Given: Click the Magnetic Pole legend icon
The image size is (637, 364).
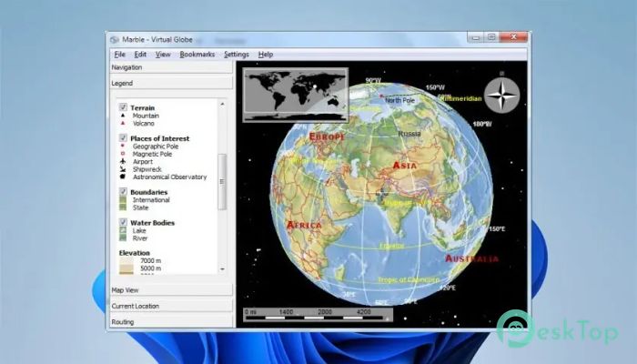Looking at the screenshot, I should click(x=123, y=154).
